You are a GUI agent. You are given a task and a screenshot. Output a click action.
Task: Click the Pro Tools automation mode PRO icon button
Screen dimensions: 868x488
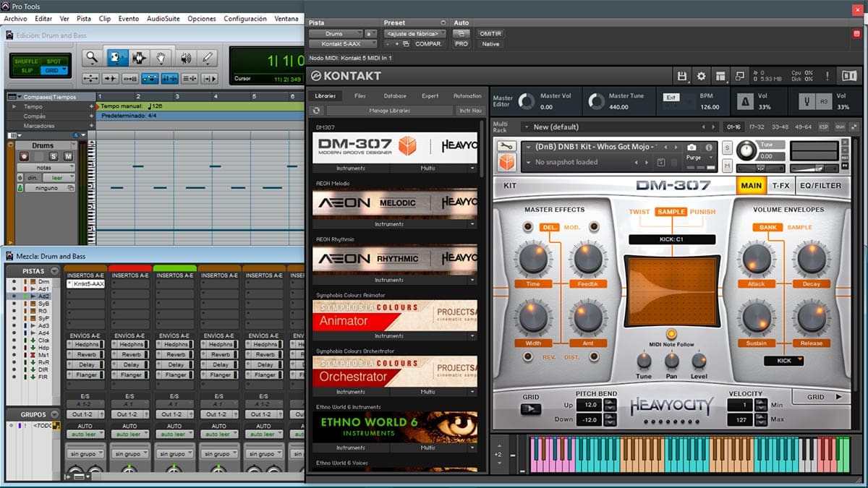pyautogui.click(x=461, y=44)
